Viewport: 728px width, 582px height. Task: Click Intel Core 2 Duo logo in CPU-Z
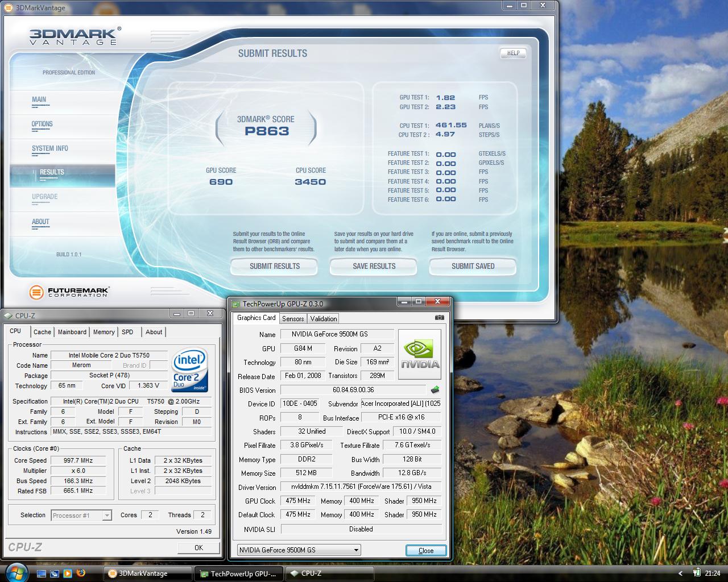(x=190, y=369)
